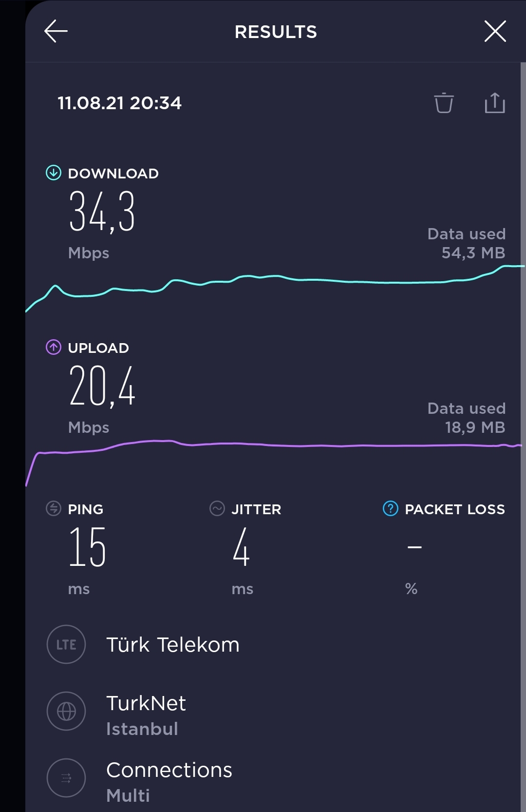Tap the Connections Multi entry
Image resolution: width=526 pixels, height=812 pixels.
pyautogui.click(x=273, y=782)
